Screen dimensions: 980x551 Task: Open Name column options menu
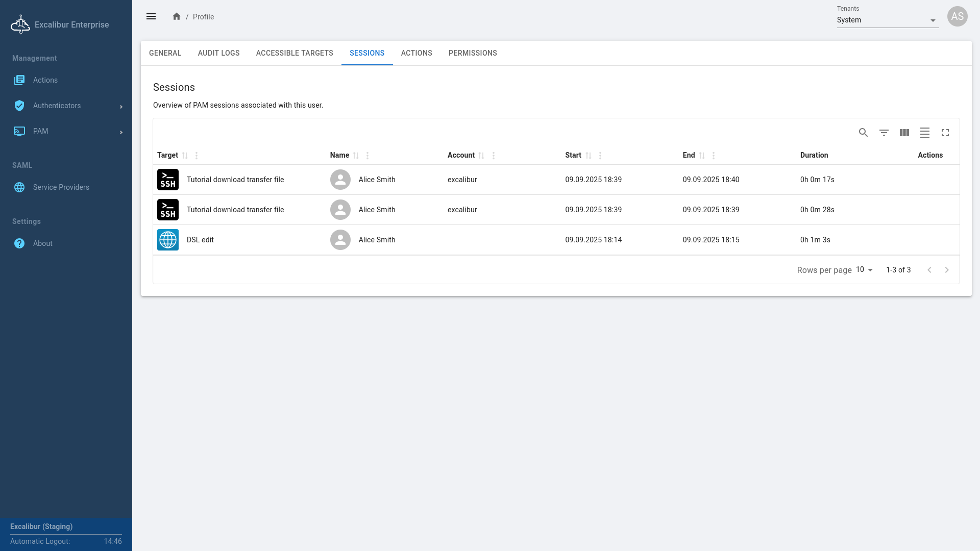pyautogui.click(x=367, y=156)
